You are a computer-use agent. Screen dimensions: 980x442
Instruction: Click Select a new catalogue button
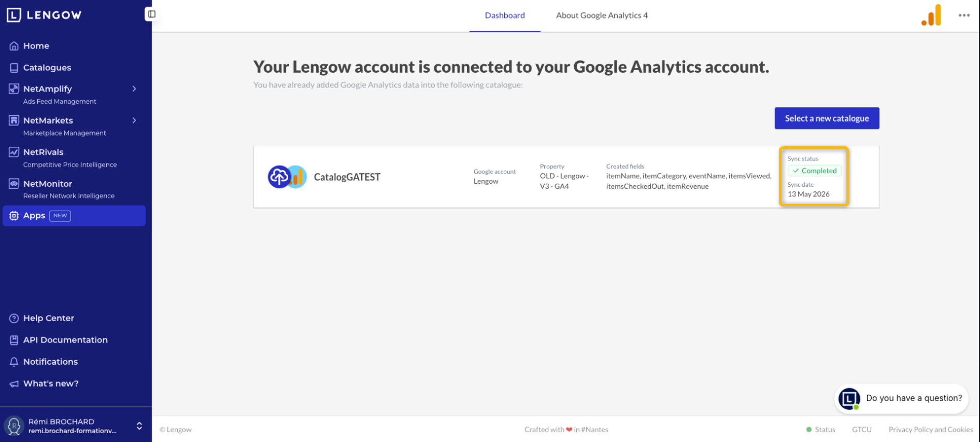(x=827, y=118)
